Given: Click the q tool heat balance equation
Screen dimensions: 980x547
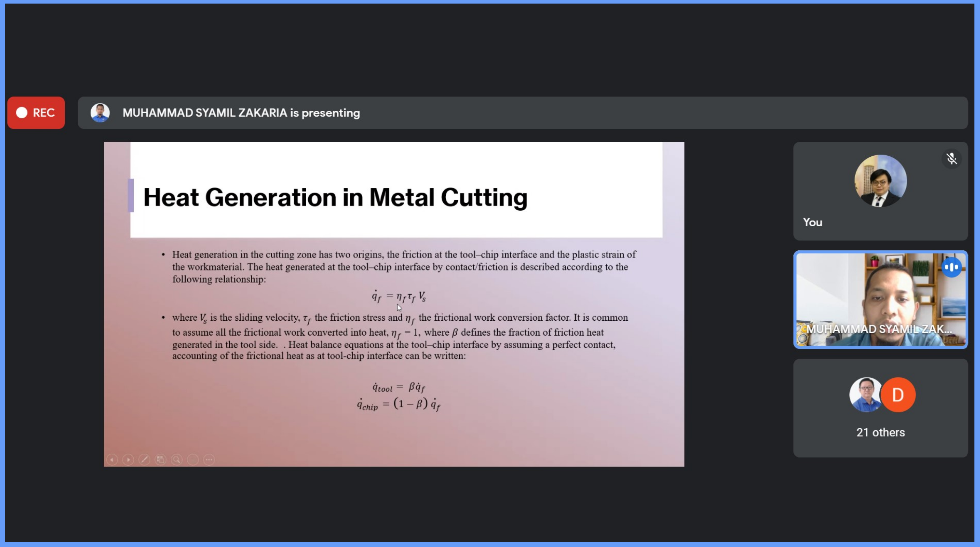Looking at the screenshot, I should click(x=398, y=387).
